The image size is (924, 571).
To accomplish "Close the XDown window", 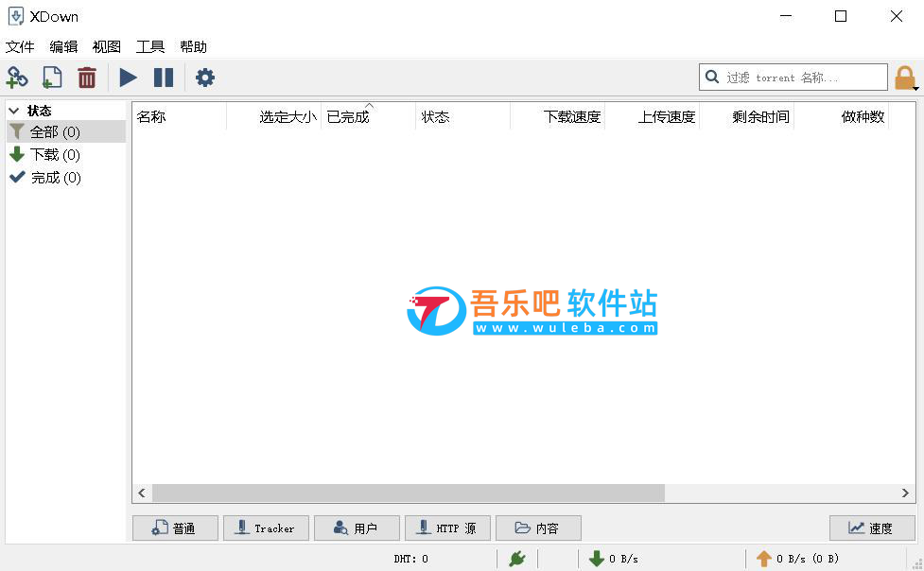I will click(897, 16).
